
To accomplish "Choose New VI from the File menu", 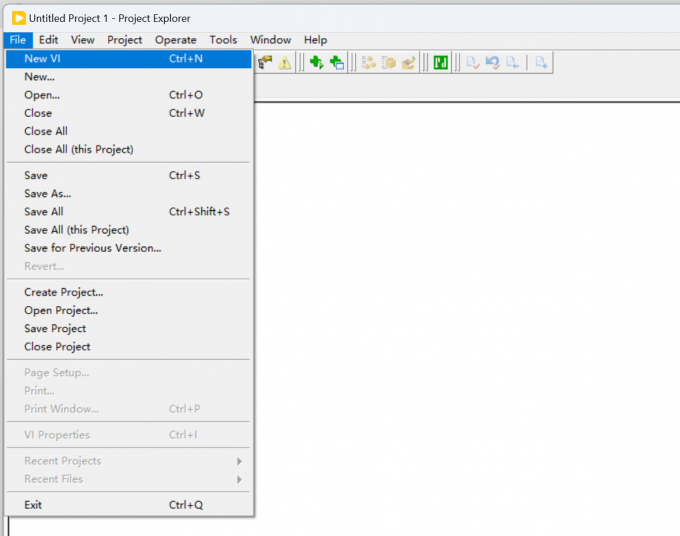I will point(128,59).
